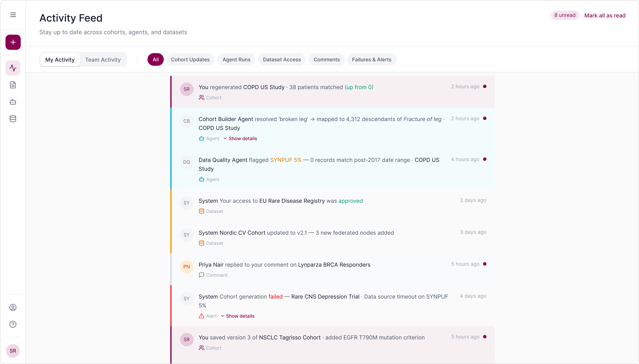Open NSCLC Tagrisso Cohort link
The width and height of the screenshot is (639, 364).
[x=290, y=338]
